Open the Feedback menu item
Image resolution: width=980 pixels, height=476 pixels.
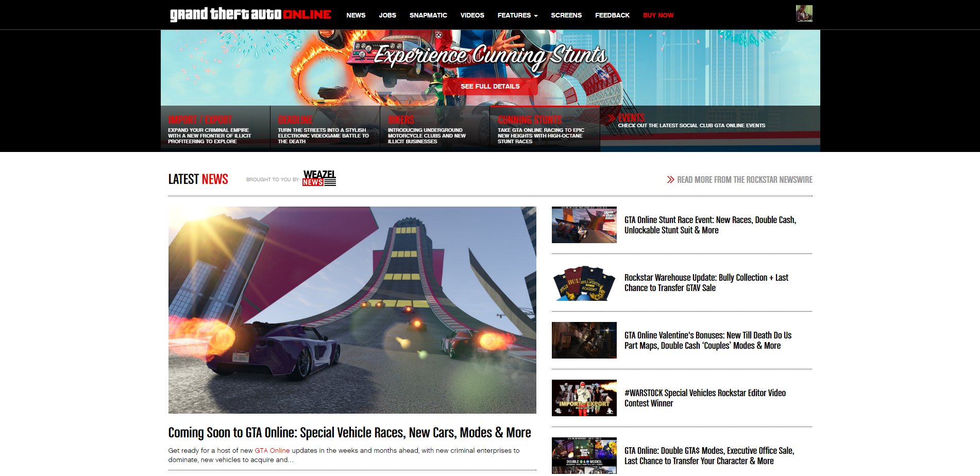pyautogui.click(x=612, y=15)
